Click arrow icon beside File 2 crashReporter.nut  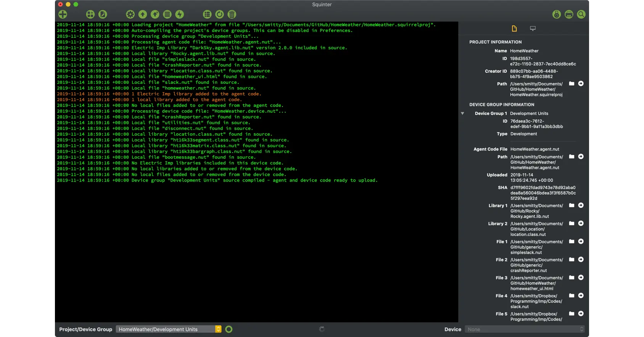(x=581, y=260)
